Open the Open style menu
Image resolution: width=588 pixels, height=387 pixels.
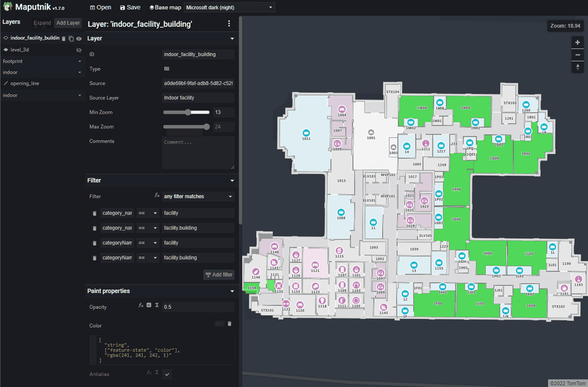(x=100, y=7)
